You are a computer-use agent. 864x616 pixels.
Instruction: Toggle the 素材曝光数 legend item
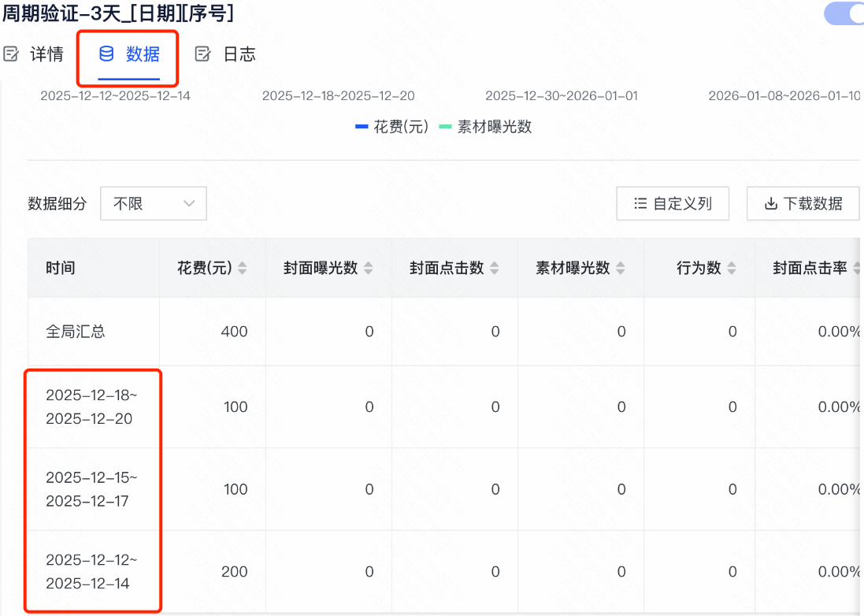pos(488,127)
